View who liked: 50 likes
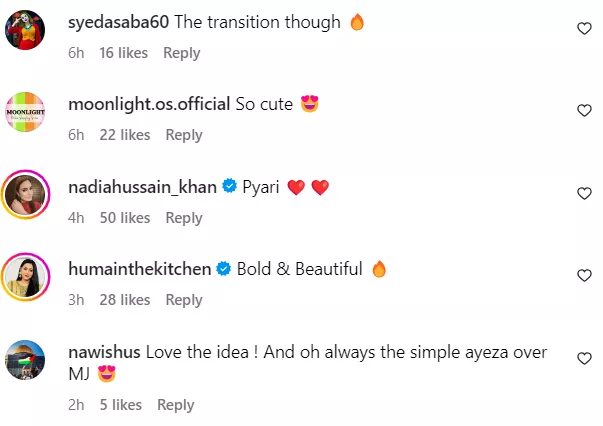603x426 pixels. [125, 218]
